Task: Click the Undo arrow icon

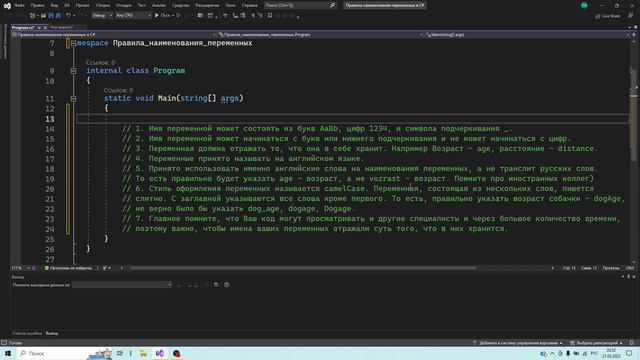Action: point(68,16)
